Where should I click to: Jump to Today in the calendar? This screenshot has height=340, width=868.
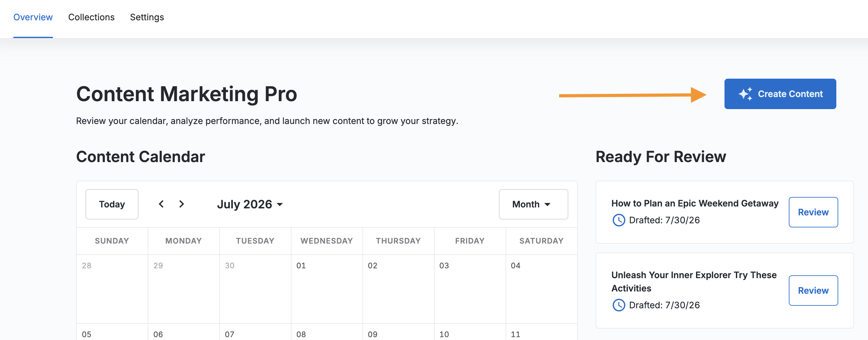pyautogui.click(x=112, y=204)
